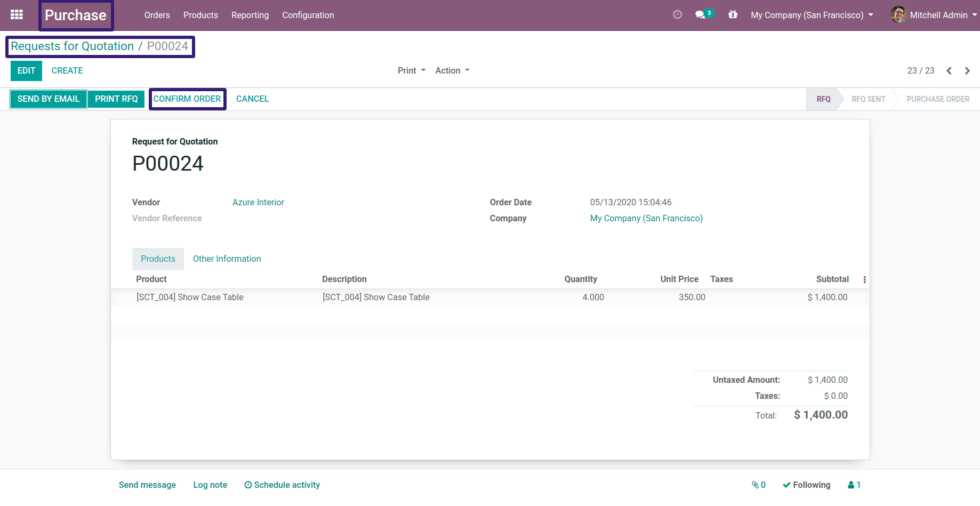Screen dimensions: 980x506
Task: Click the EDIT button
Action: click(26, 70)
